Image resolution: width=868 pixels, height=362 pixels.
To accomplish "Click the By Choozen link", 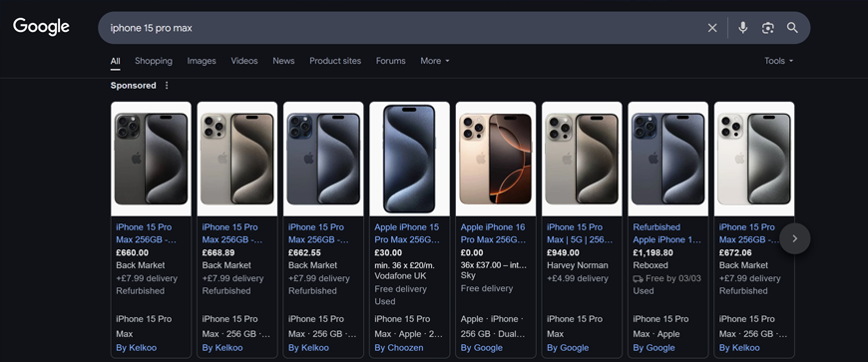I will [398, 348].
